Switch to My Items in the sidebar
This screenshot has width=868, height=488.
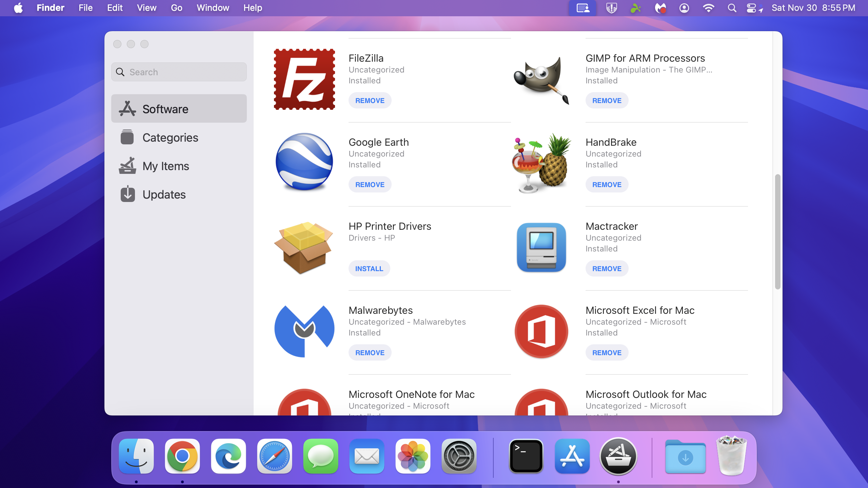[x=179, y=166]
